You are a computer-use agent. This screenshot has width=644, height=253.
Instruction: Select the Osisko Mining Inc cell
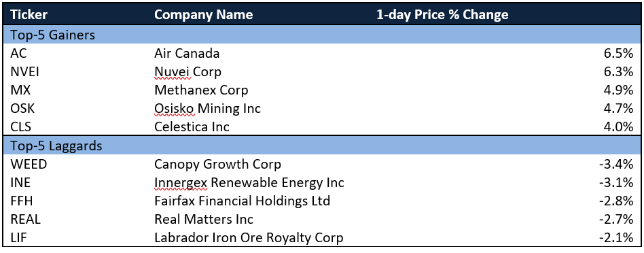tap(207, 109)
